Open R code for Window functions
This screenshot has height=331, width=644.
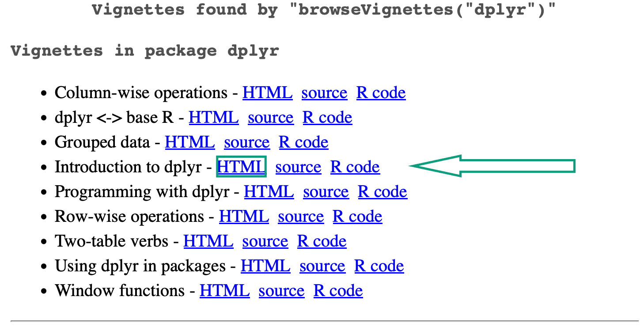click(338, 291)
